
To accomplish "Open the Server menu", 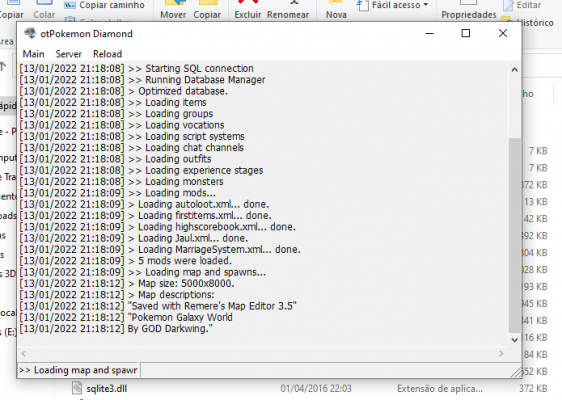I will [x=68, y=54].
